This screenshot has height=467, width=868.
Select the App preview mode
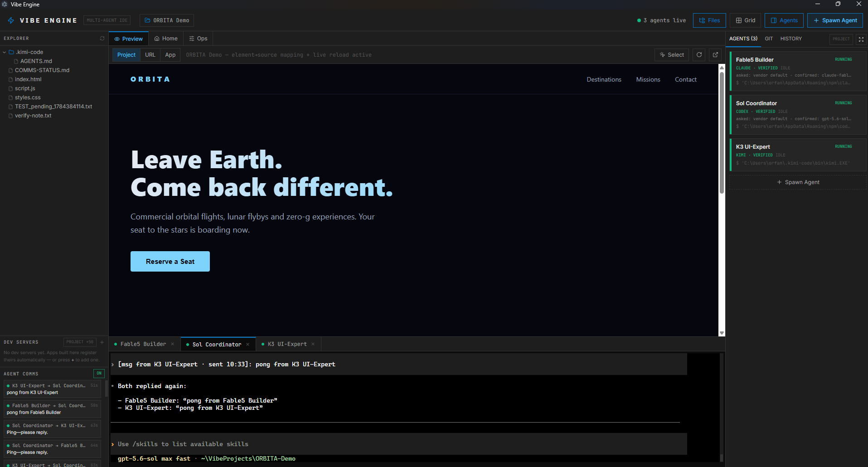click(x=170, y=55)
